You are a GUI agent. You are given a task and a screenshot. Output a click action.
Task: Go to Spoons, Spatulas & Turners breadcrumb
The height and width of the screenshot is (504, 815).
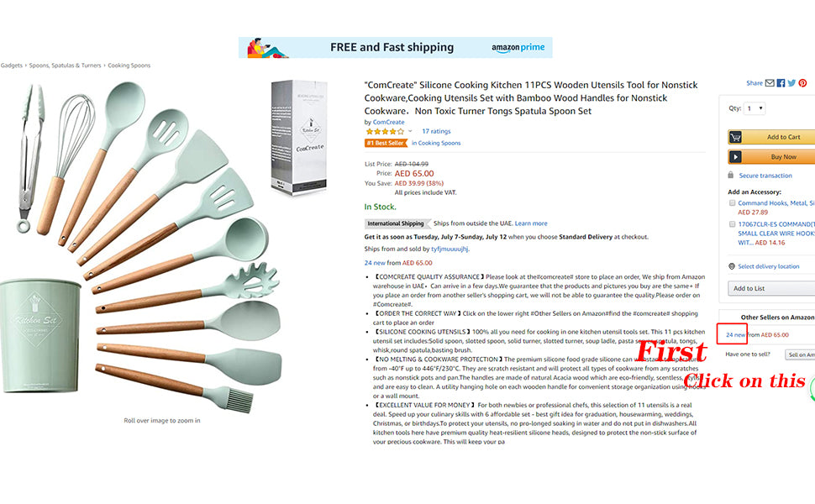click(x=65, y=66)
